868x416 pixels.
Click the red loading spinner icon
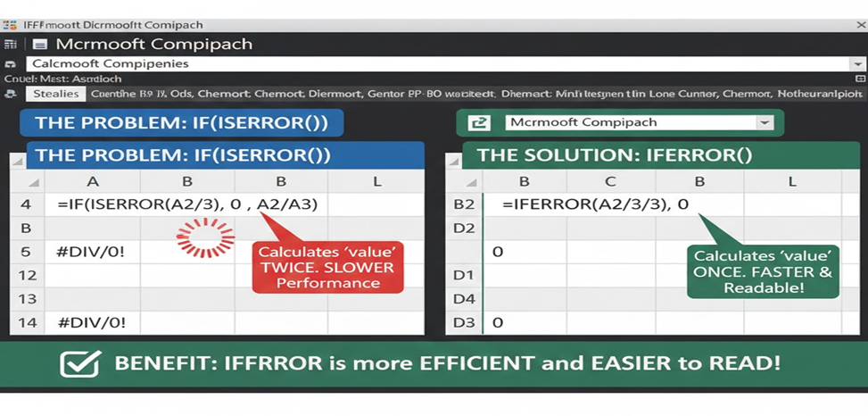(206, 237)
